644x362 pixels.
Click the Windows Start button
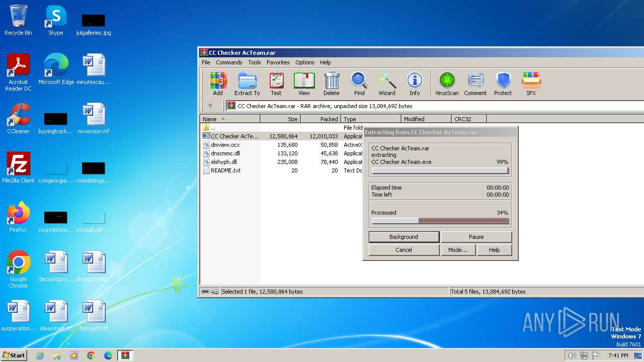tap(14, 355)
